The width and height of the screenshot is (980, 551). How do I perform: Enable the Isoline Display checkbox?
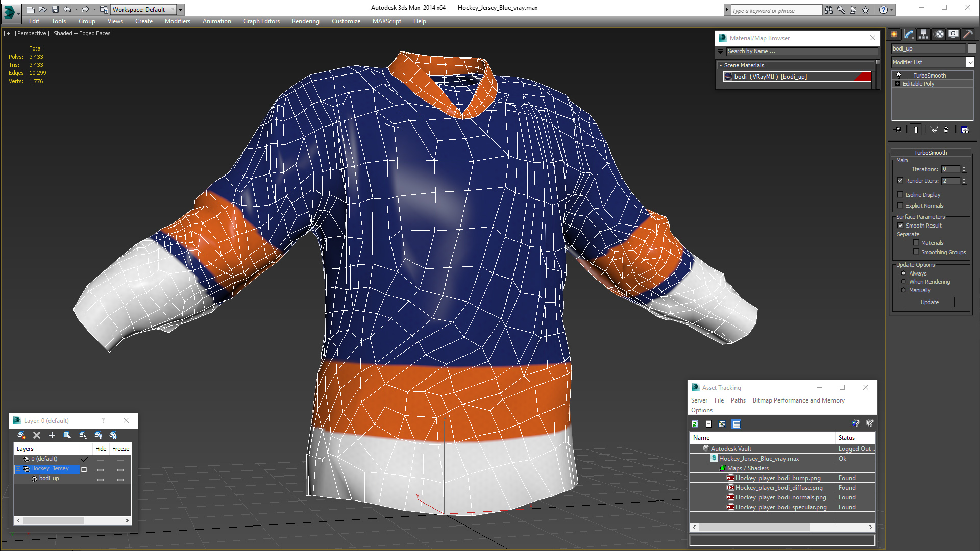(x=900, y=195)
